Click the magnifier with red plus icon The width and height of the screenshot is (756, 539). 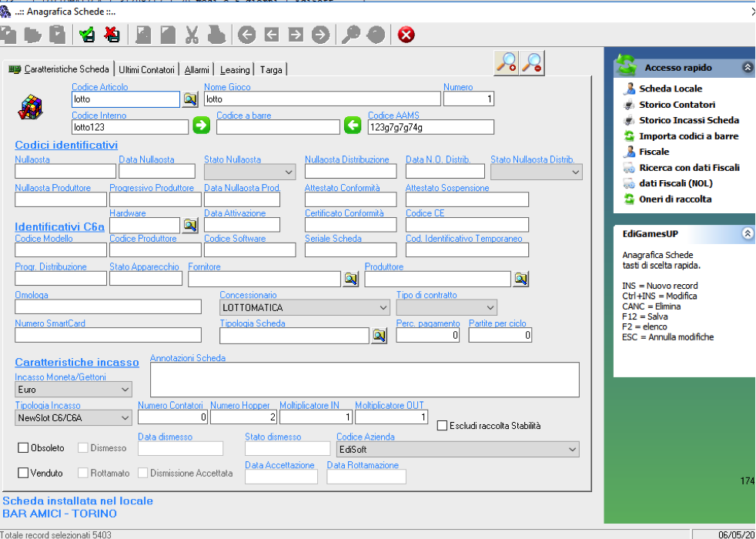507,62
